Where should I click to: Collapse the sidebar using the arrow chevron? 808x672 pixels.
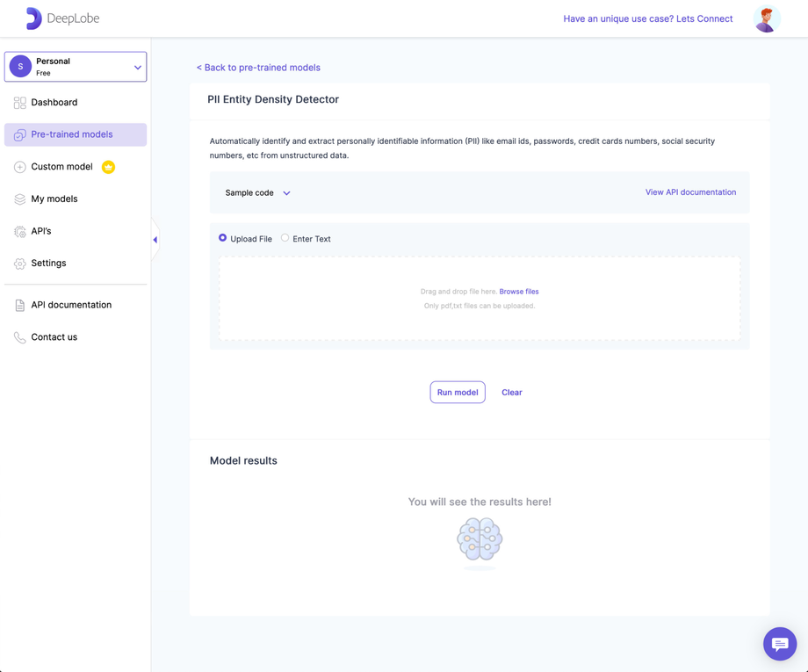[x=154, y=239]
